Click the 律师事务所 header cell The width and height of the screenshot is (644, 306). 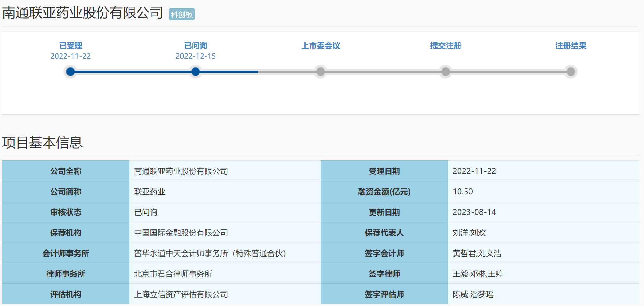66,274
